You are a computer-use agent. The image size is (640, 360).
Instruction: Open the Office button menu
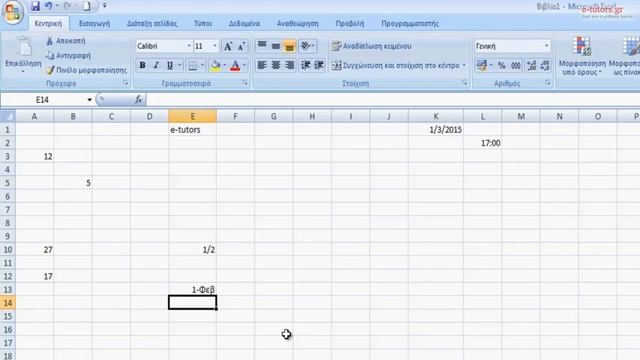point(12,12)
